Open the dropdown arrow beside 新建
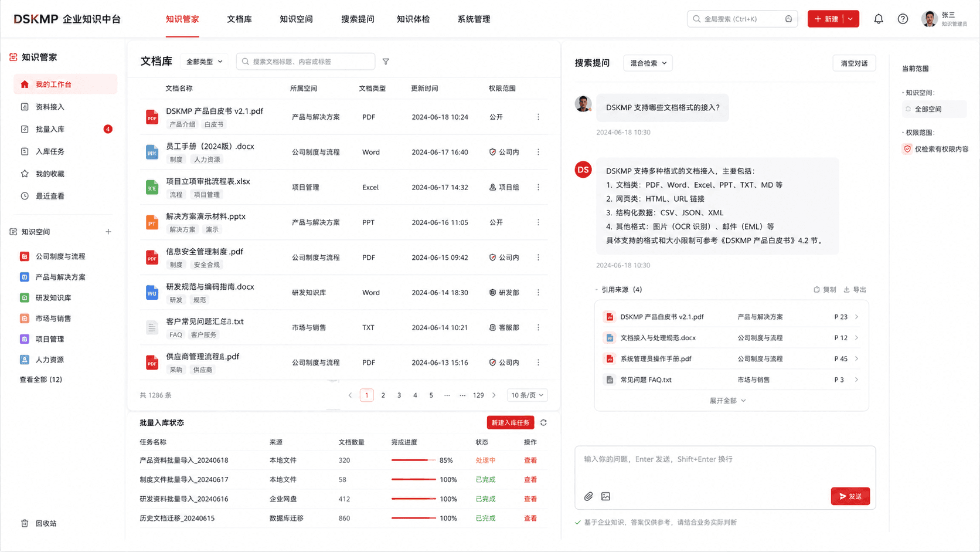Viewport: 980px width, 552px height. (x=850, y=19)
